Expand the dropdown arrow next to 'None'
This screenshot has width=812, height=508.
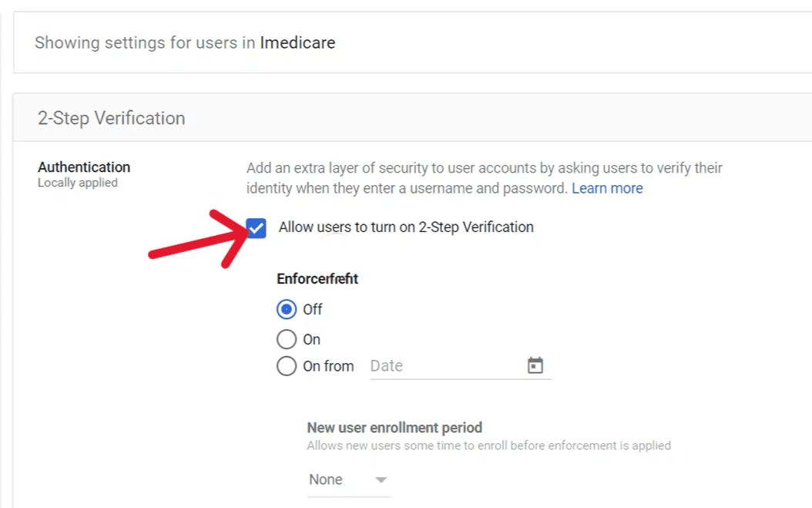tap(381, 479)
